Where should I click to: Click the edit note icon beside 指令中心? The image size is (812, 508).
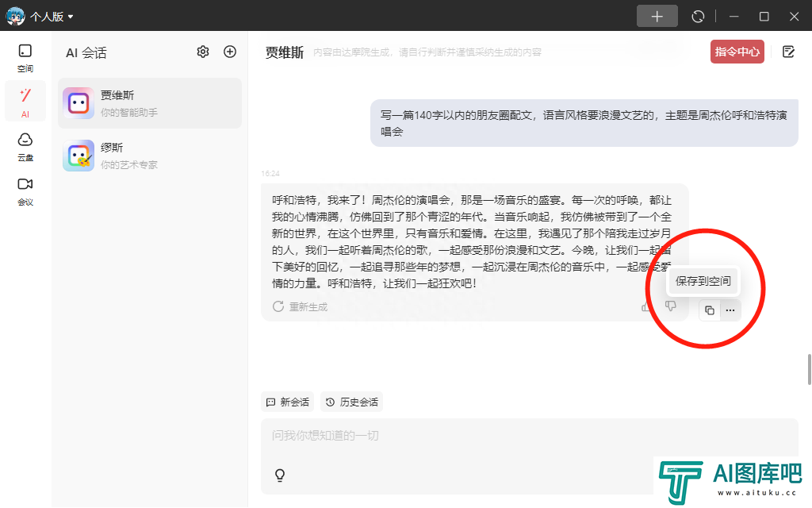(x=788, y=52)
